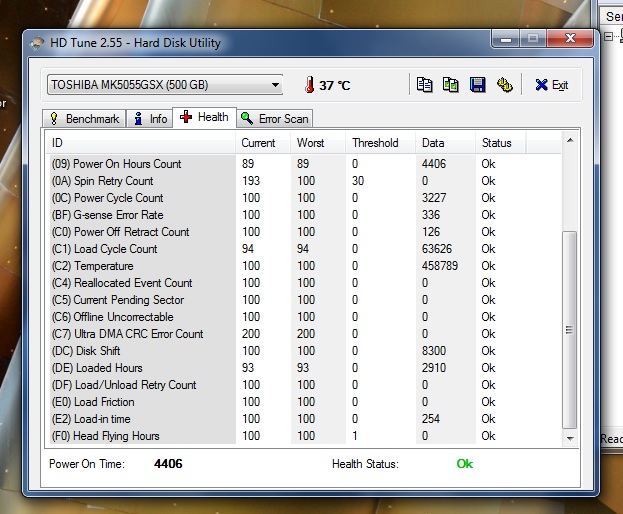Screen dimensions: 623x514
Task: Click the HD Tune title bar icon
Action: (x=37, y=43)
